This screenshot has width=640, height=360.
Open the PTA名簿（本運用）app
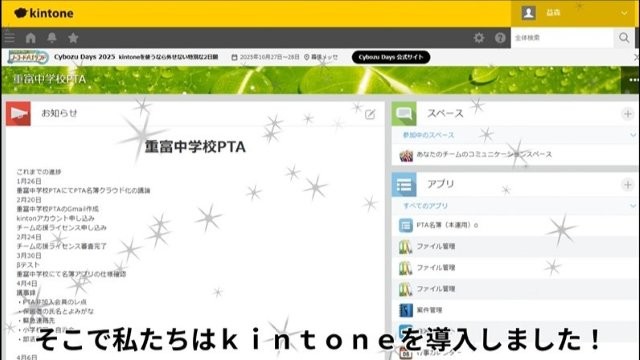point(447,225)
